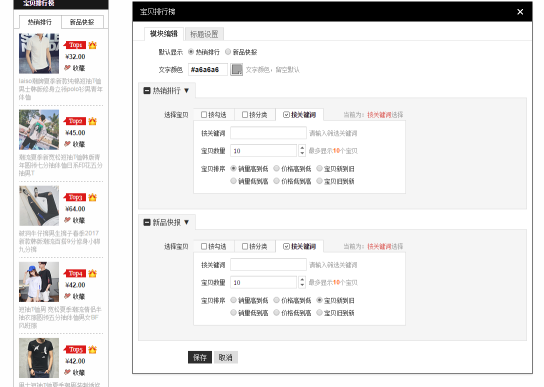Image resolution: width=544 pixels, height=387 pixels.
Task: Click the red Top2 badge
Action: (75, 121)
